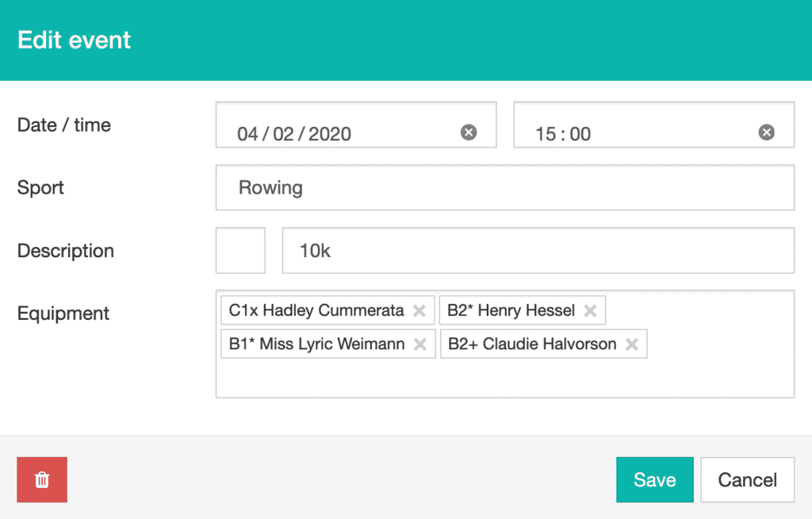
Task: Delete the event with the red trash button
Action: pyautogui.click(x=42, y=479)
